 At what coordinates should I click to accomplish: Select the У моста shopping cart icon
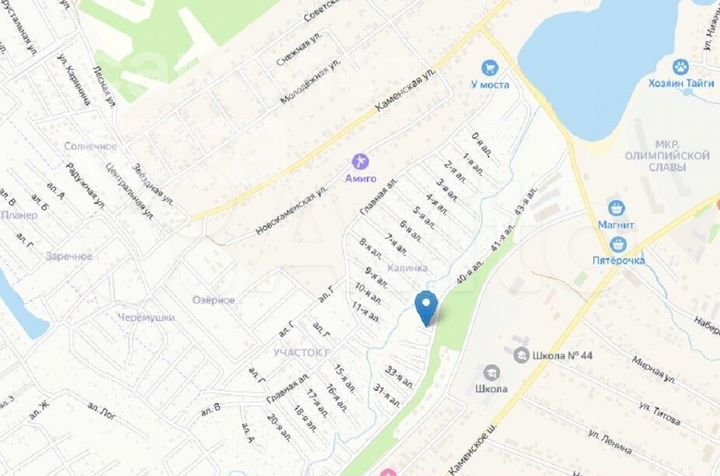pos(489,68)
